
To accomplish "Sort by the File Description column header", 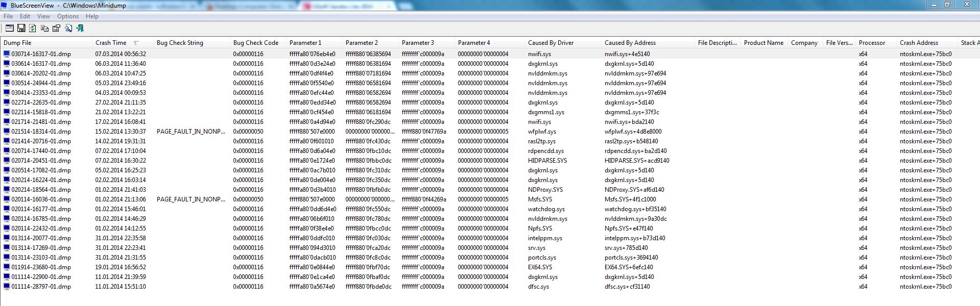I will click(718, 43).
